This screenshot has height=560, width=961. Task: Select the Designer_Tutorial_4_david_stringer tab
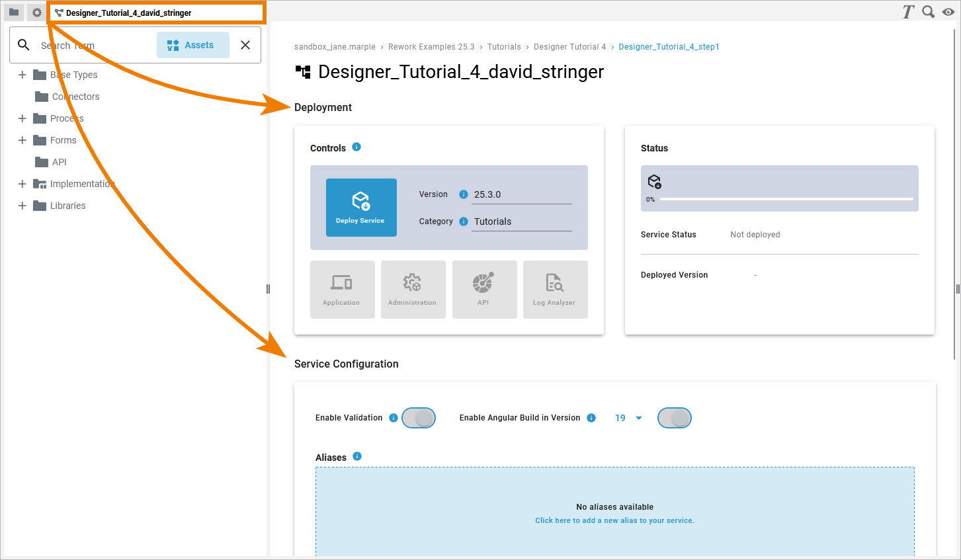coord(128,13)
